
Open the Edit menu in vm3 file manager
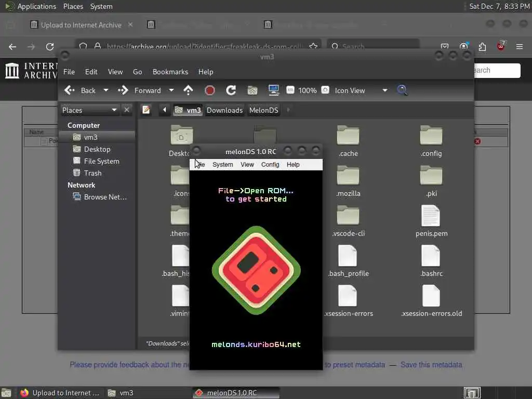[x=91, y=72]
